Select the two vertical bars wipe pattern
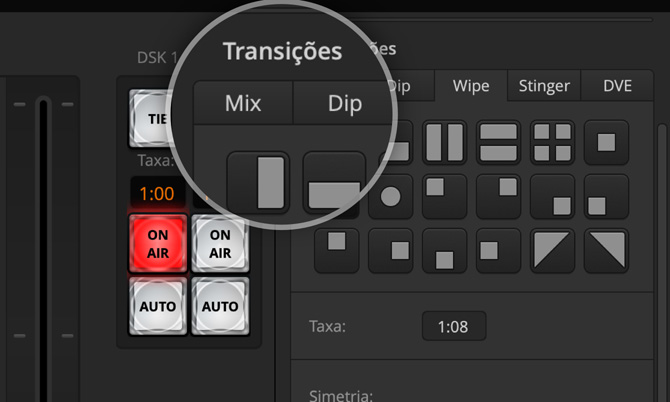Viewport: 670px width, 402px height. click(445, 142)
